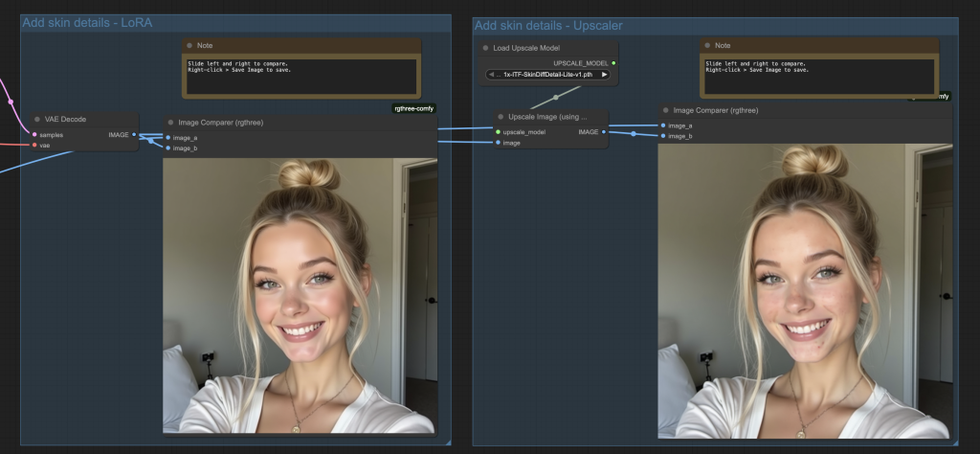Click collapse dot on the Upscale Image node

point(501,117)
